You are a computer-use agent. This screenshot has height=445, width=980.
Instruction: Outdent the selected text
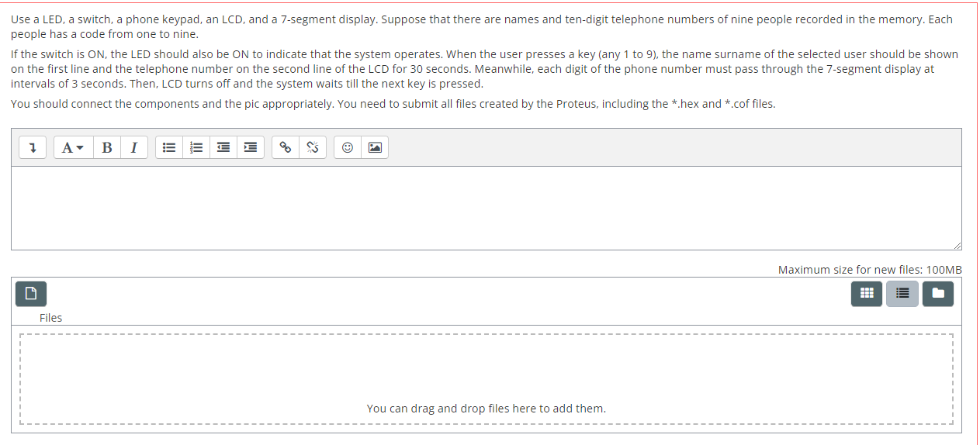(223, 147)
